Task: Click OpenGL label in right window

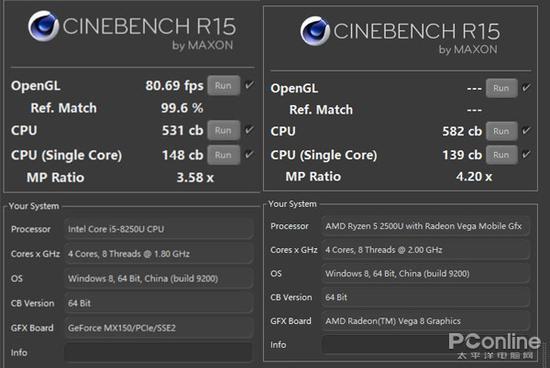Action: point(294,88)
